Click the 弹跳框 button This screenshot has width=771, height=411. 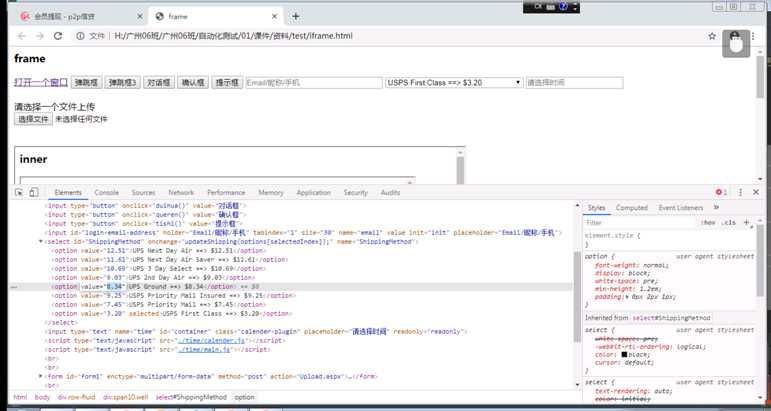[x=87, y=82]
